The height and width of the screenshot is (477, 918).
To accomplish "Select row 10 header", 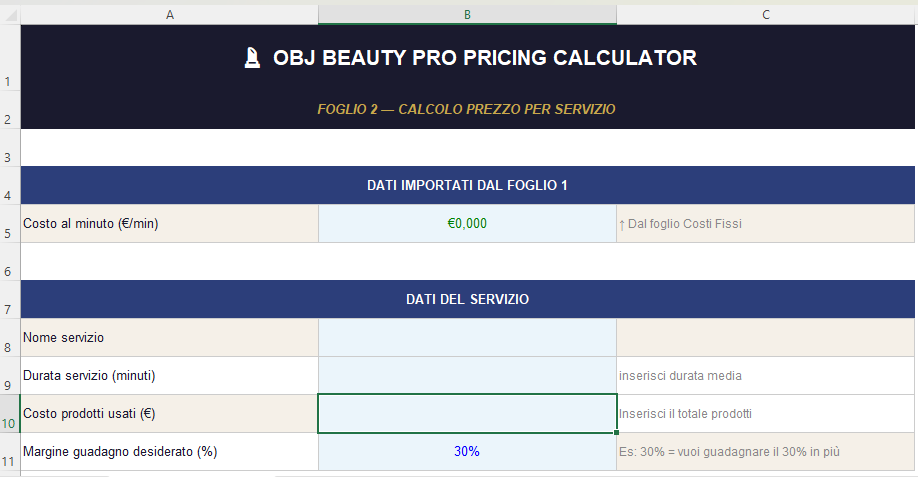I will pos(10,414).
